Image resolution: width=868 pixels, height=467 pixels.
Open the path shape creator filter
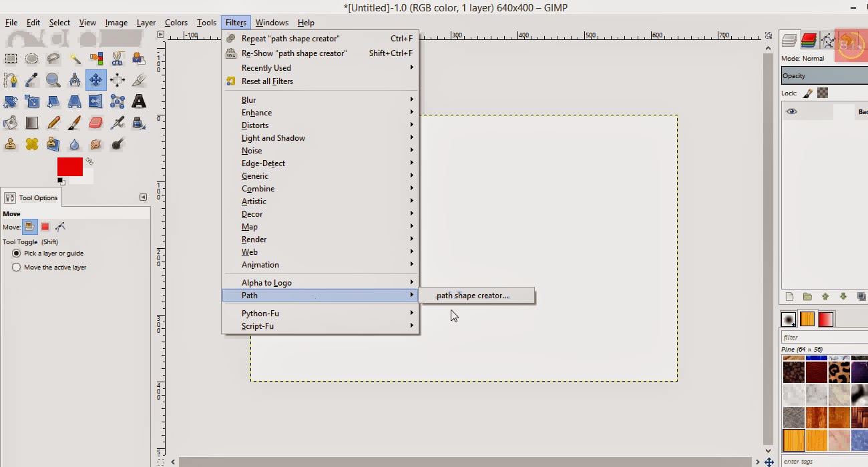471,295
